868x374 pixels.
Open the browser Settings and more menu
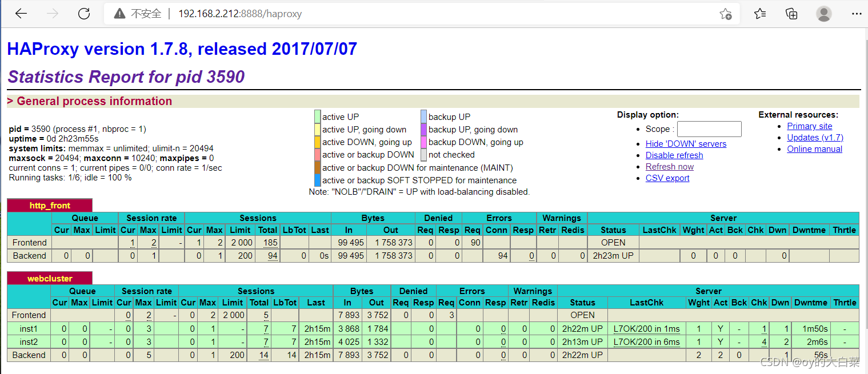pyautogui.click(x=856, y=14)
